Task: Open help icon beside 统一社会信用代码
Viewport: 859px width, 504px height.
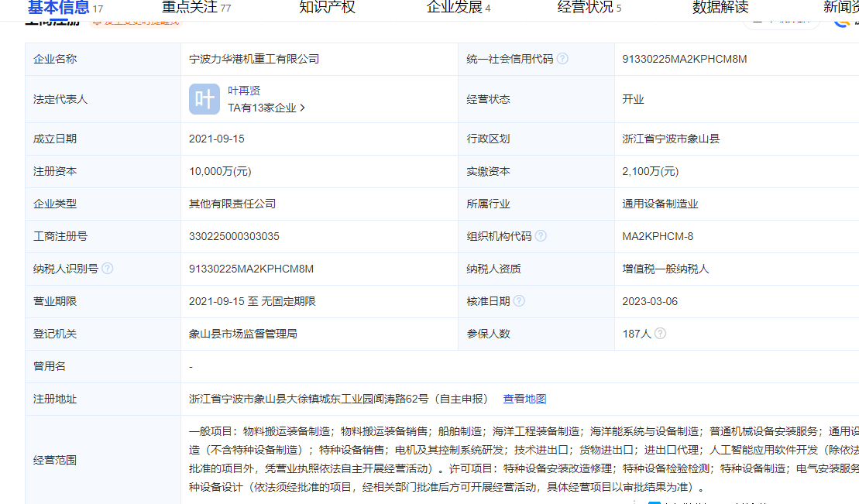Action: coord(562,59)
